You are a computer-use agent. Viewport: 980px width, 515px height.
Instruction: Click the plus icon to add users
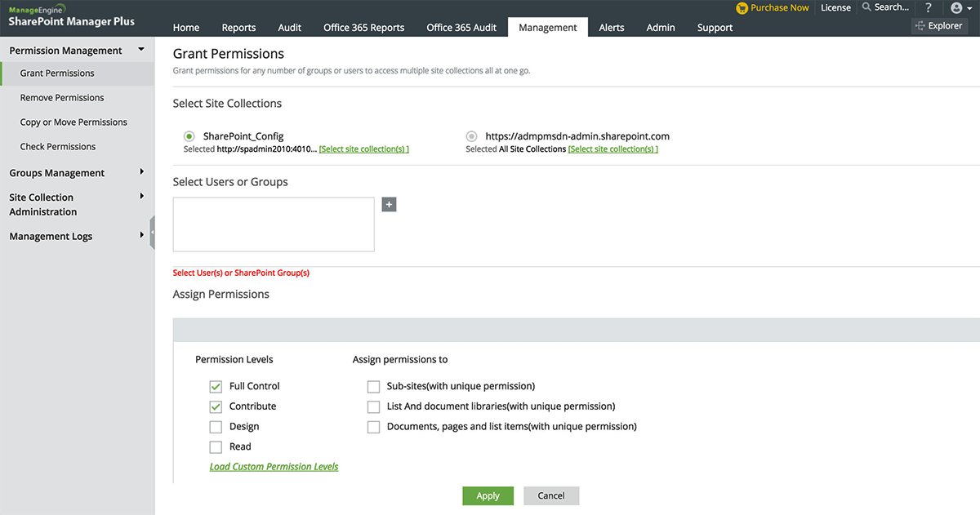point(389,204)
